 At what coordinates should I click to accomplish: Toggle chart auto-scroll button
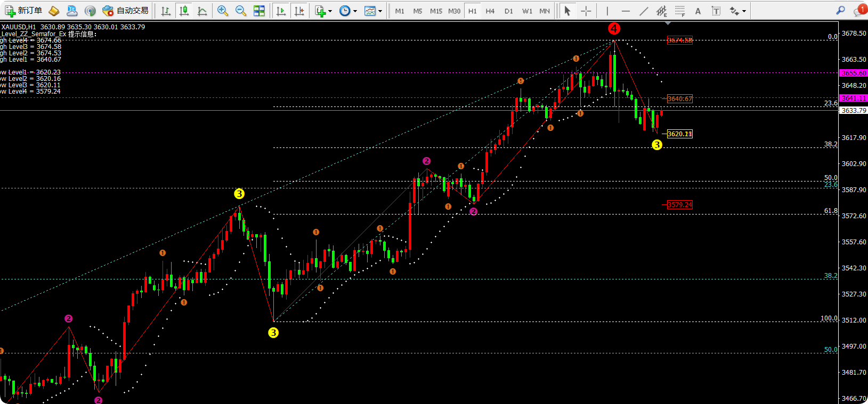coord(281,11)
